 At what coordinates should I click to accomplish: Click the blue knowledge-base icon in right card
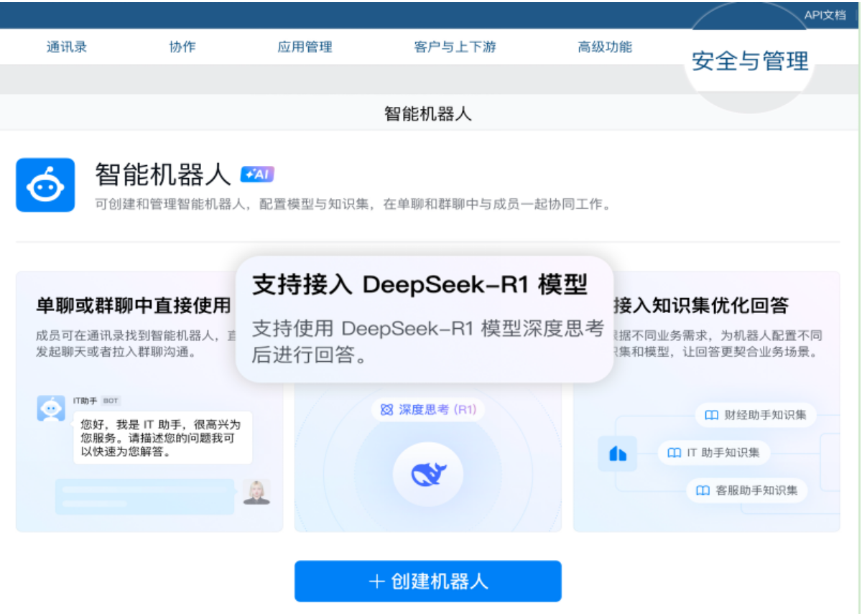(617, 454)
